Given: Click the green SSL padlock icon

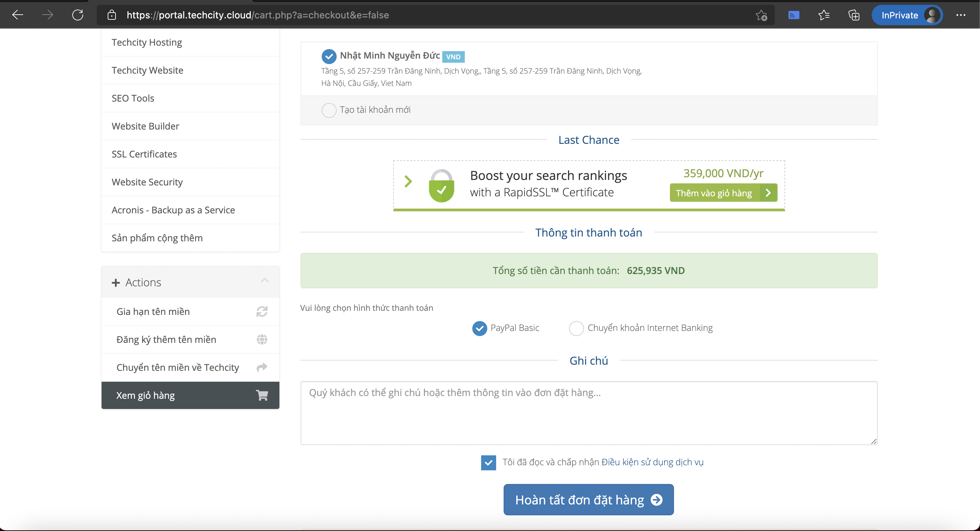Looking at the screenshot, I should pyautogui.click(x=441, y=186).
